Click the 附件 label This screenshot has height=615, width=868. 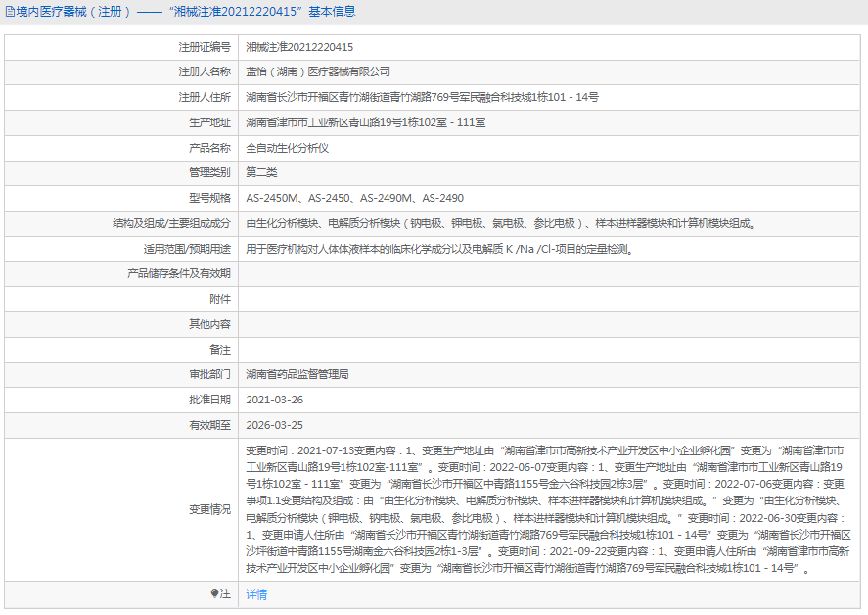tap(220, 299)
